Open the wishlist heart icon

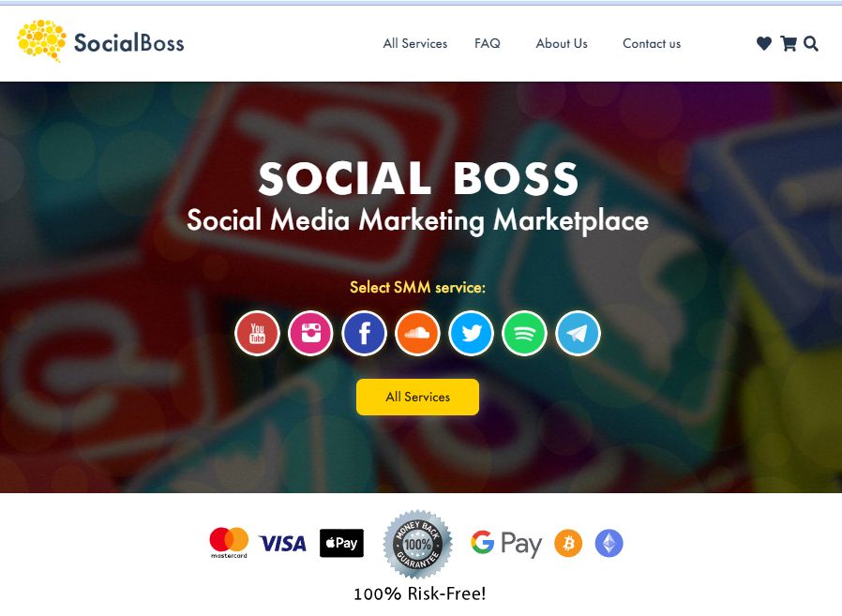(x=764, y=43)
